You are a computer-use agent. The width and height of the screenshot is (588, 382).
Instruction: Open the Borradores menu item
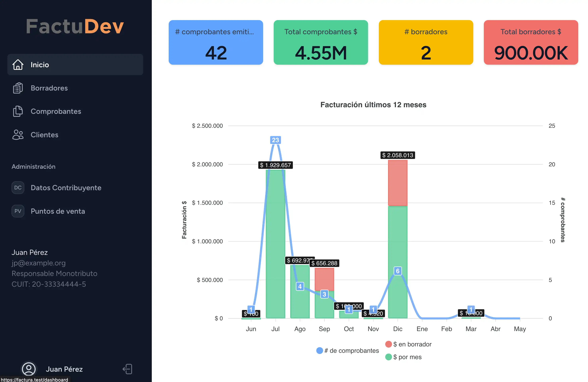(x=49, y=88)
